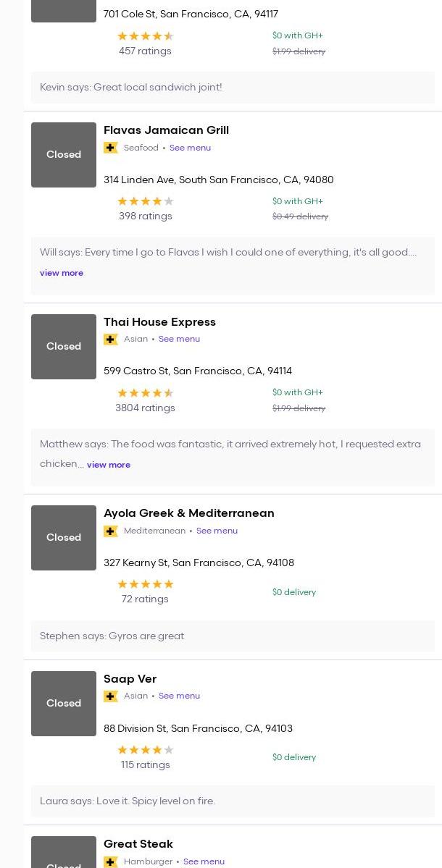
Task: Open See menu for Great Steak
Action: click(204, 861)
